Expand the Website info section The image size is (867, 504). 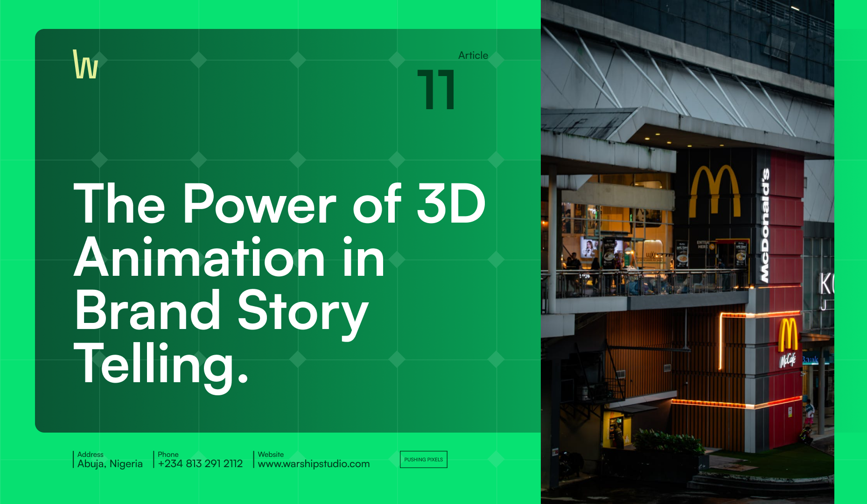point(313,460)
